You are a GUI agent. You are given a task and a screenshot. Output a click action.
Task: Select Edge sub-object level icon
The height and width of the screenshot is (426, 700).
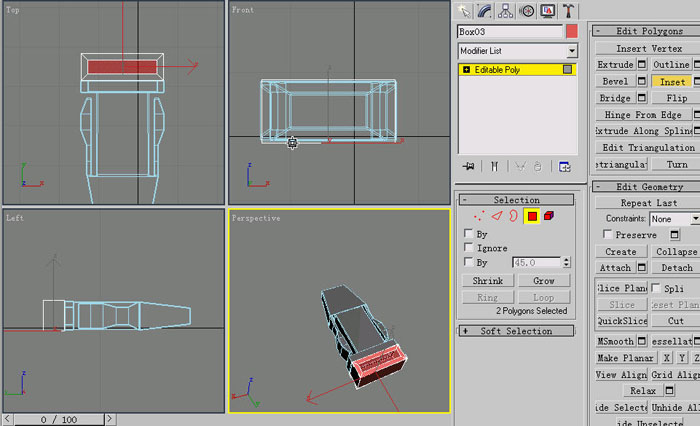pos(496,216)
